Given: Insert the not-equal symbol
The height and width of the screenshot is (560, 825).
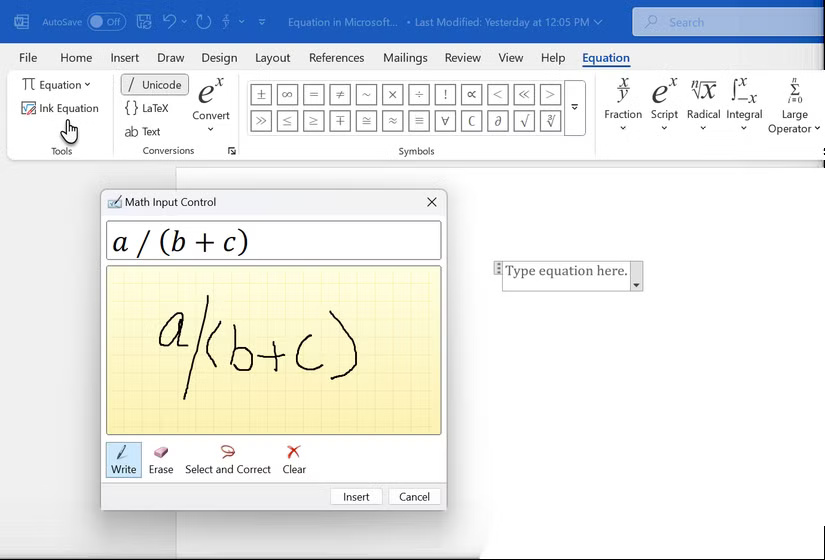Looking at the screenshot, I should [340, 95].
